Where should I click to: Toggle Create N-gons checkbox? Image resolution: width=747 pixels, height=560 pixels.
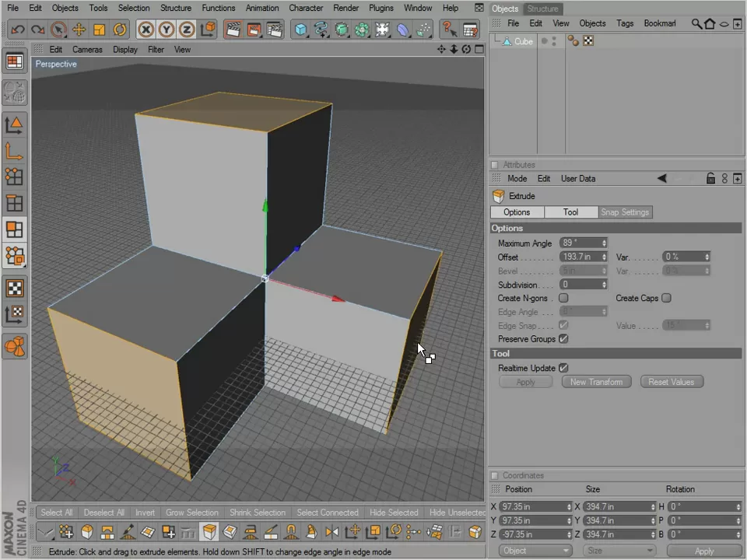(x=563, y=298)
